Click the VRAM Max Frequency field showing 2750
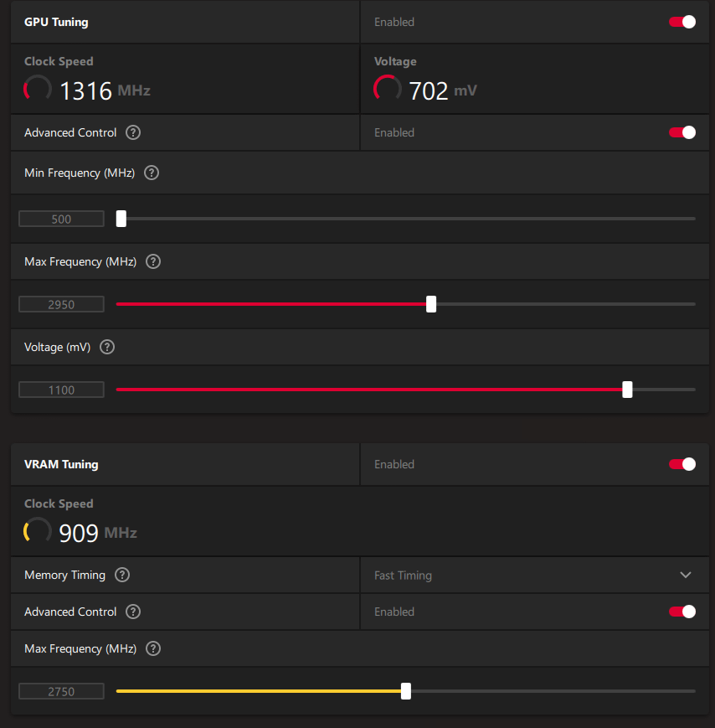Screen dimensions: 715x728 61,691
